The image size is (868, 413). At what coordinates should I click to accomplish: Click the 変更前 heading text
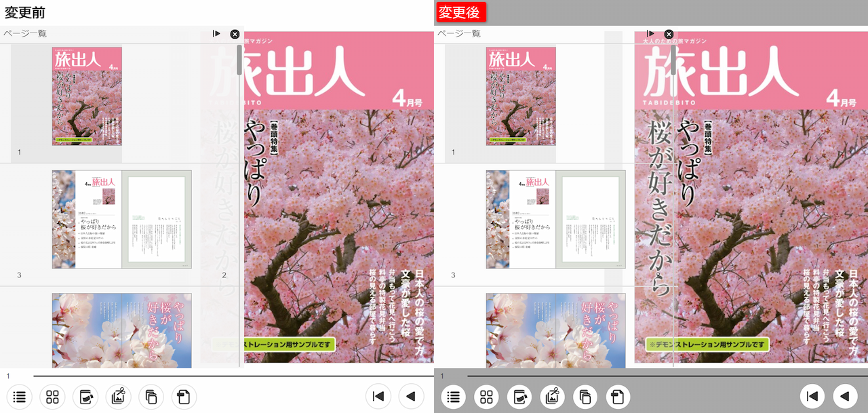[x=24, y=11]
